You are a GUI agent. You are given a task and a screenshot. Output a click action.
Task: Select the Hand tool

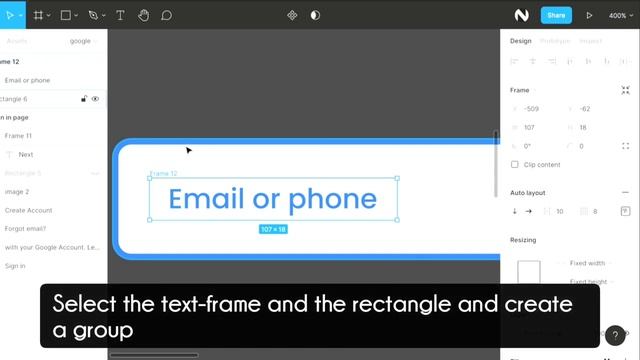(143, 15)
